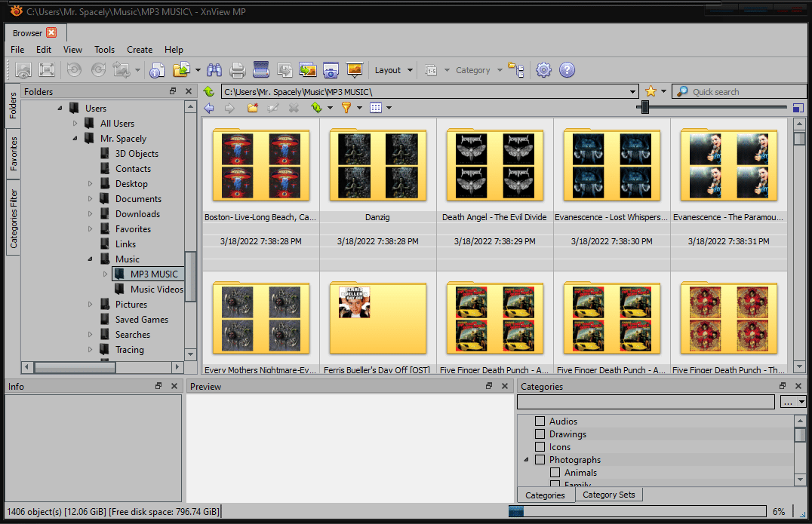Screen dimensions: 812x524
Task: Click the thumbnail size slider handle
Action: (644, 107)
